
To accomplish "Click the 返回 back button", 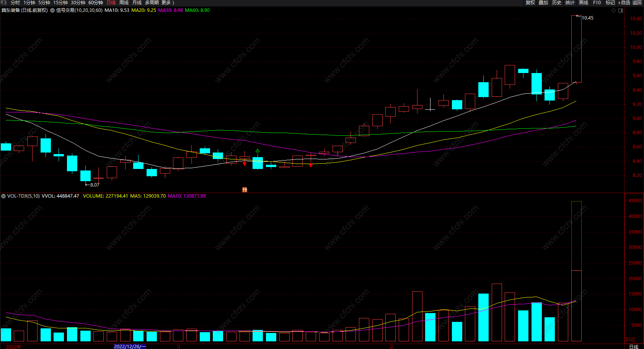I will [x=637, y=3].
